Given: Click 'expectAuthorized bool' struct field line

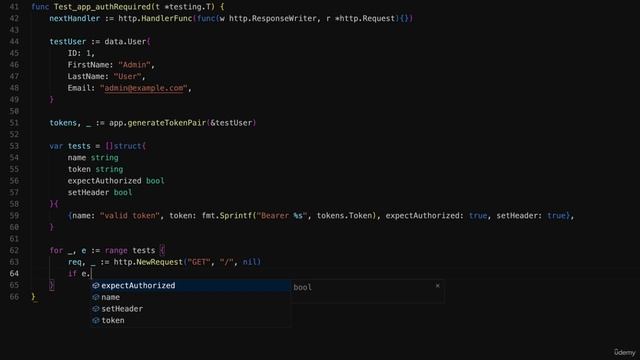Looking at the screenshot, I should point(116,181).
